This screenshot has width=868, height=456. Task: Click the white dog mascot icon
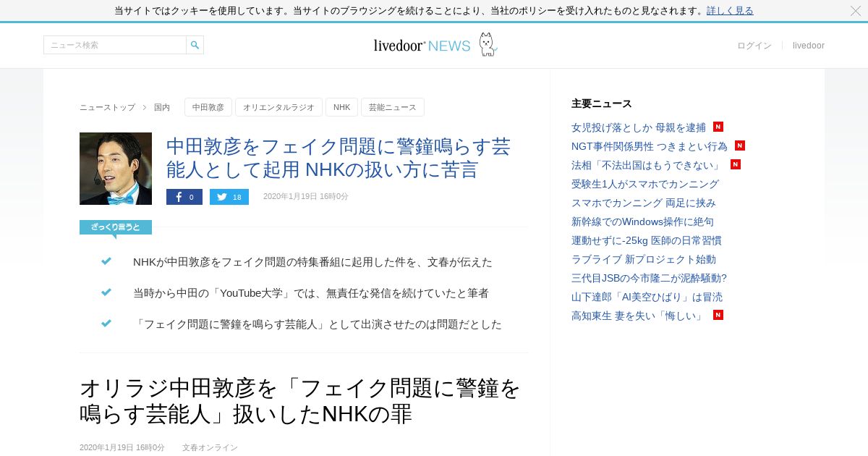point(488,44)
